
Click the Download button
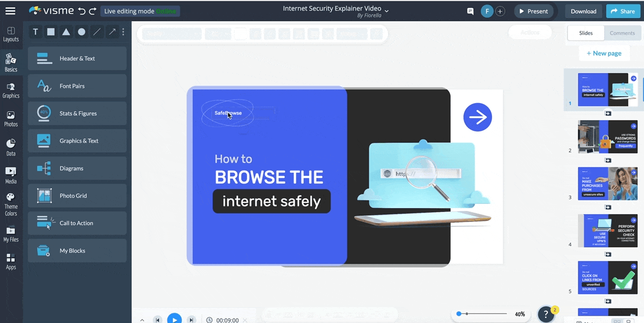[583, 11]
